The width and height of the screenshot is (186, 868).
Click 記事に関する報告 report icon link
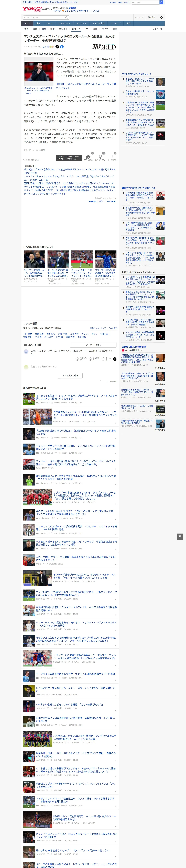click(x=31, y=160)
